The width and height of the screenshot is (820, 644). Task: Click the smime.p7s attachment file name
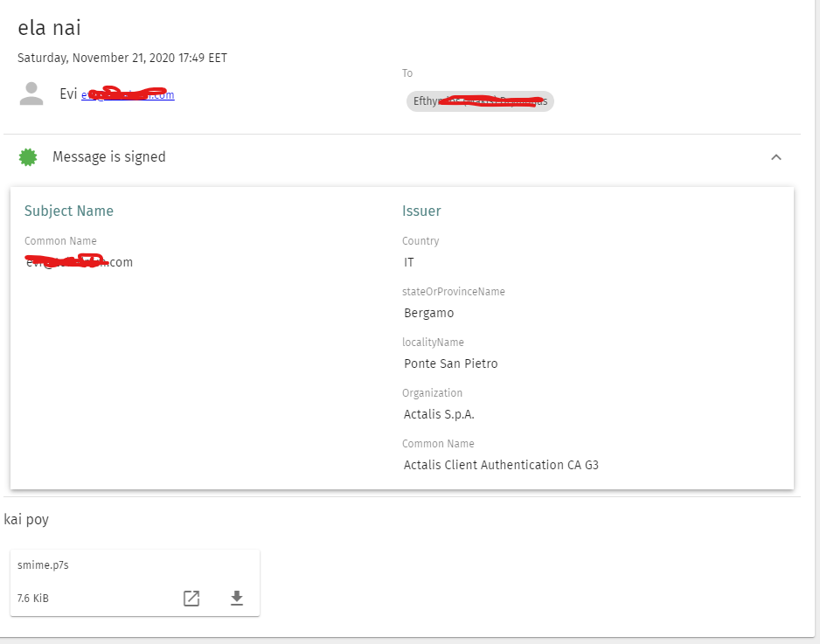tap(43, 565)
